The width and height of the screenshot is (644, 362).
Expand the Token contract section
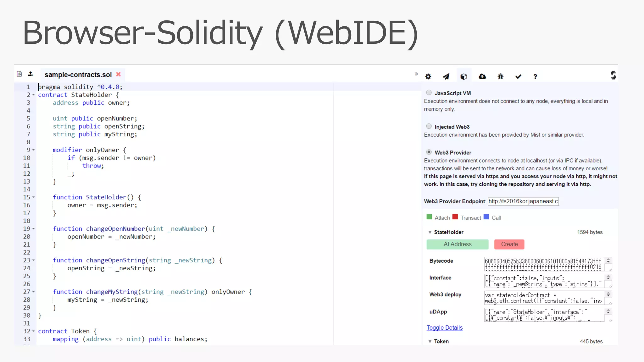pyautogui.click(x=430, y=341)
